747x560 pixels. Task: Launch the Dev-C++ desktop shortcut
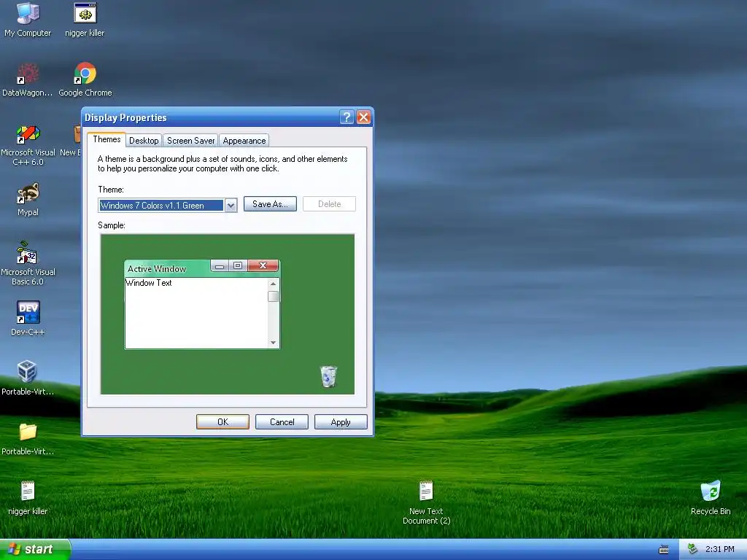pyautogui.click(x=28, y=319)
